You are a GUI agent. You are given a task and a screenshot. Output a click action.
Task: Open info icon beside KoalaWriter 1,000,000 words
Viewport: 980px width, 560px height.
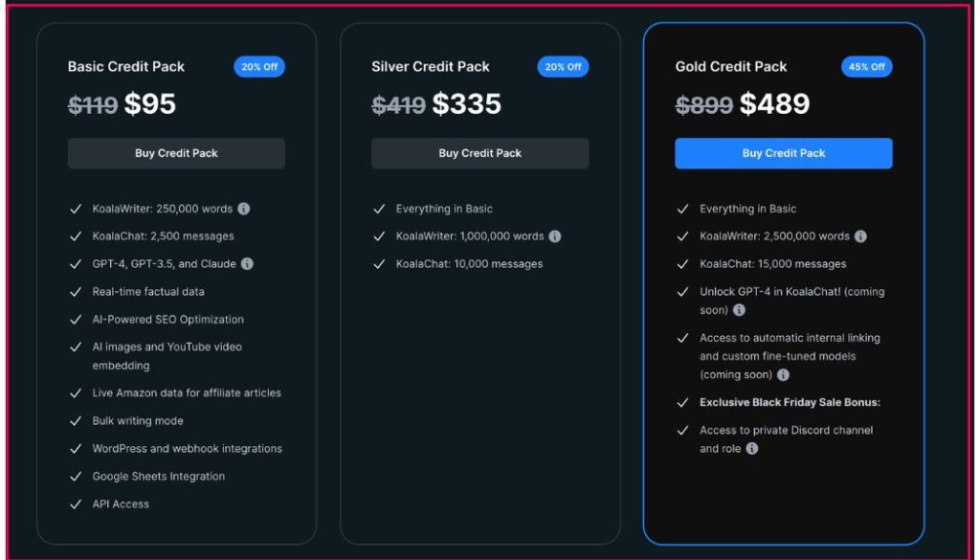tap(555, 236)
